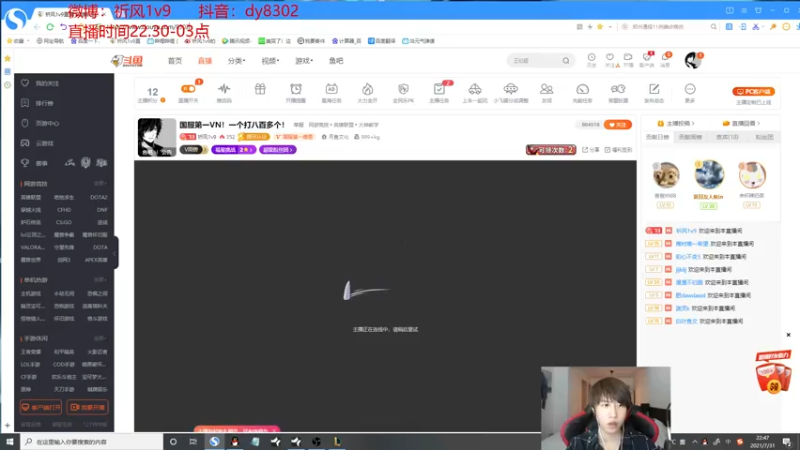Open the Windows Start menu
The width and height of the screenshot is (800, 450).
(x=10, y=442)
